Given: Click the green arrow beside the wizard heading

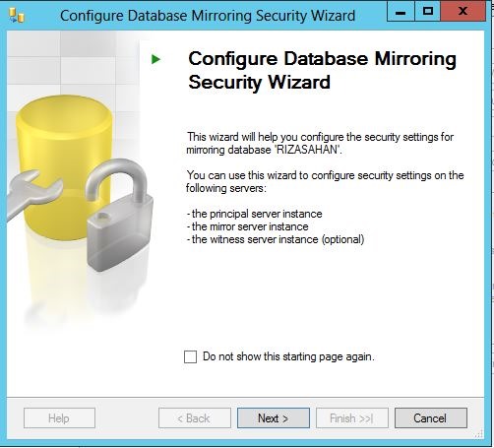Looking at the screenshot, I should click(x=155, y=59).
